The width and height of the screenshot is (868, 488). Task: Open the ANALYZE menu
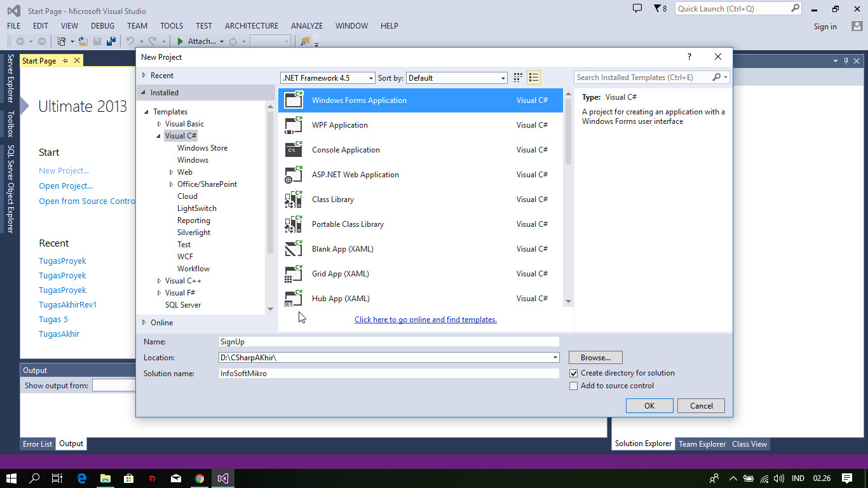[x=307, y=26]
